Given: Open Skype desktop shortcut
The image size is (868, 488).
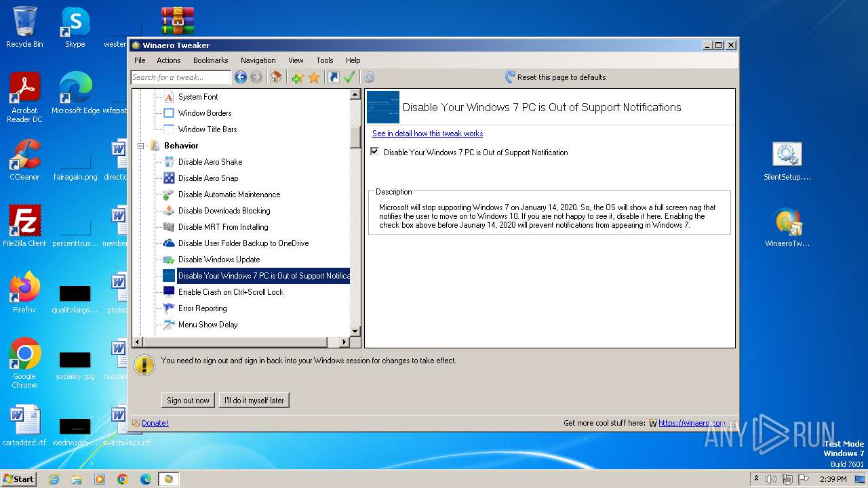Looking at the screenshot, I should 75,27.
